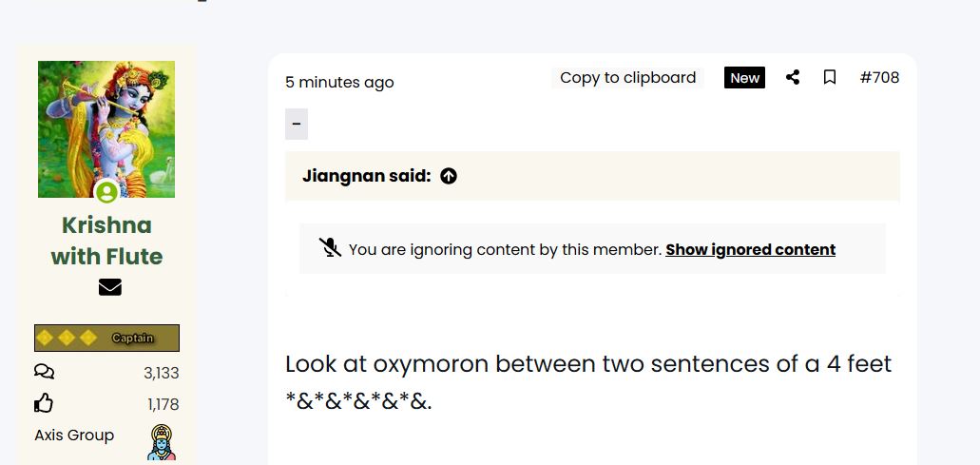Viewport: 980px width, 465px height.
Task: Click the black 'New' post badge
Action: pyautogui.click(x=745, y=78)
